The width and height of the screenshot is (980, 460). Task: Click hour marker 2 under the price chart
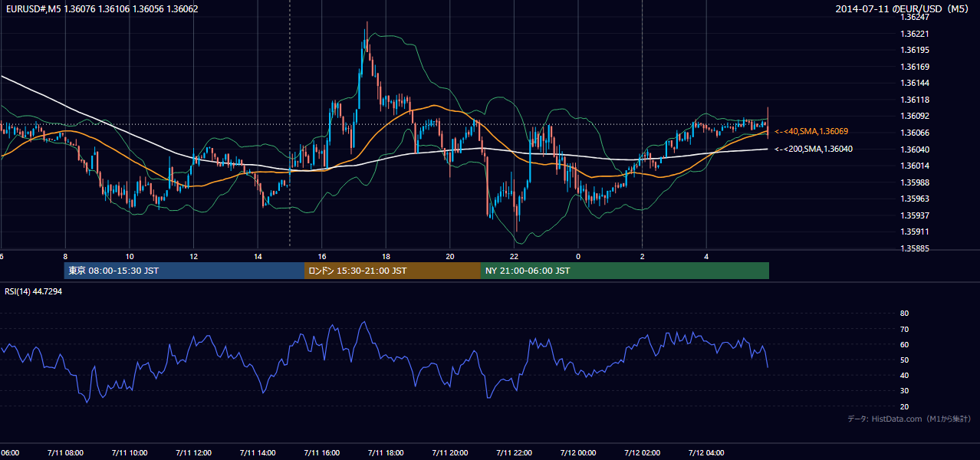(x=643, y=256)
